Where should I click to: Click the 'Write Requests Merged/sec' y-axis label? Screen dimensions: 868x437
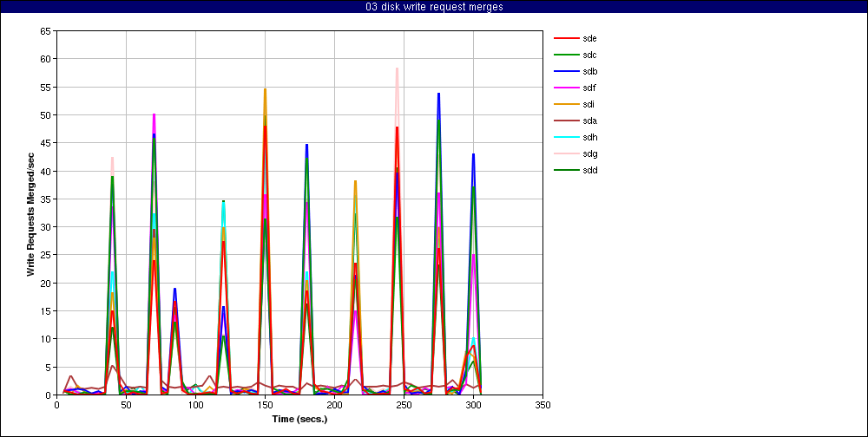[x=31, y=213]
